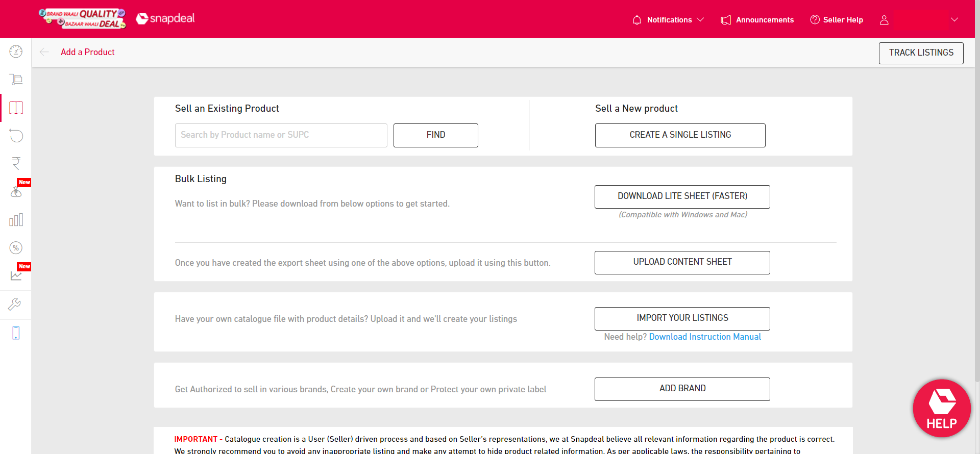Open the Orders trolley icon in sidebar
This screenshot has width=980, height=454.
pos(16,80)
